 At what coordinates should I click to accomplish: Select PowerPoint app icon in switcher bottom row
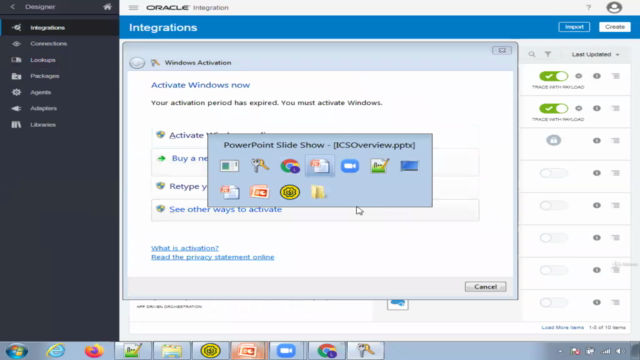(260, 192)
